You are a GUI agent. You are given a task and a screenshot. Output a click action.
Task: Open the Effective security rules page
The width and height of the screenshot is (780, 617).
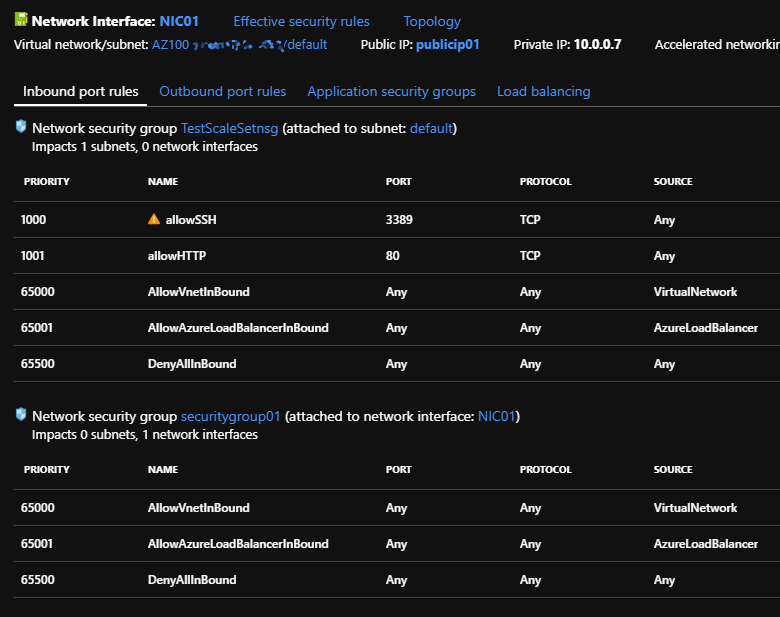[x=301, y=21]
